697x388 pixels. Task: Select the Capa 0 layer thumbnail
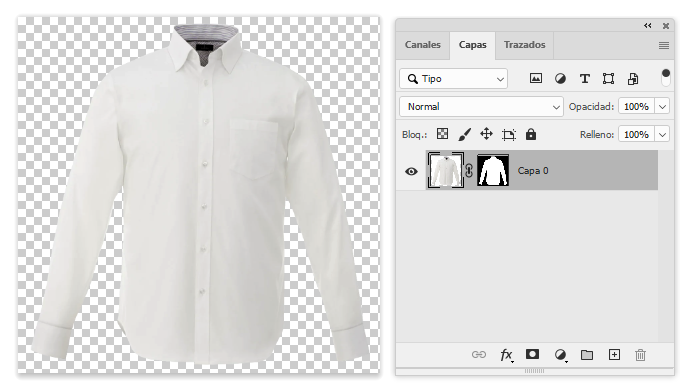[x=445, y=170]
